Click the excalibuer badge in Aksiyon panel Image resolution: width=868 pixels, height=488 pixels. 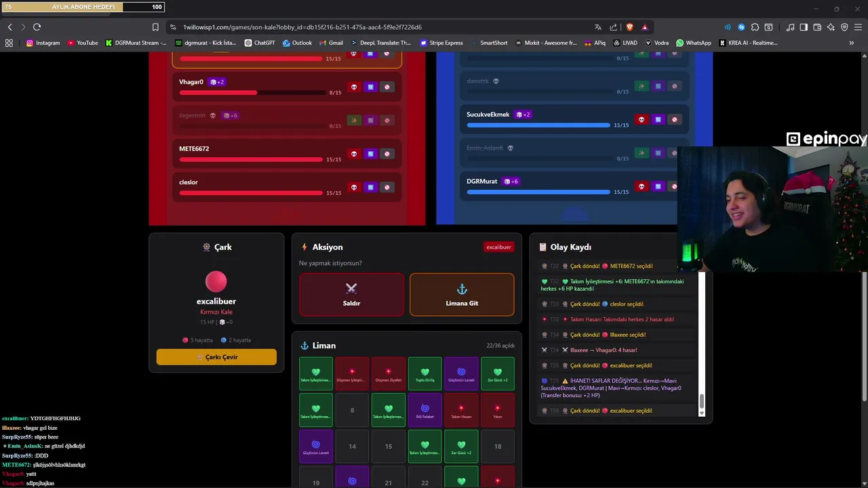pyautogui.click(x=498, y=247)
